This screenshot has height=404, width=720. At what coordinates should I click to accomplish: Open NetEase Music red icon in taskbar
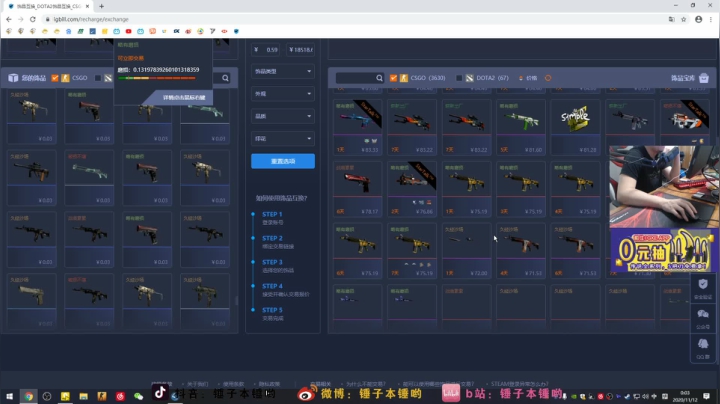(x=120, y=396)
